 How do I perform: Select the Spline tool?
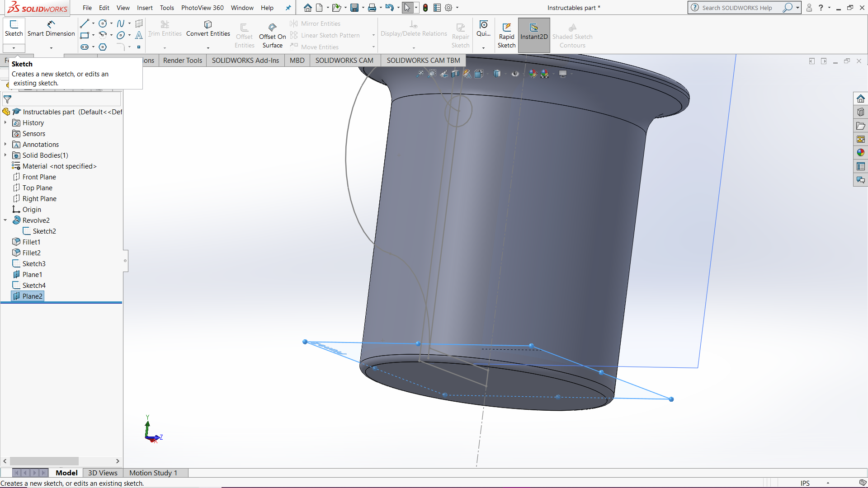click(121, 23)
